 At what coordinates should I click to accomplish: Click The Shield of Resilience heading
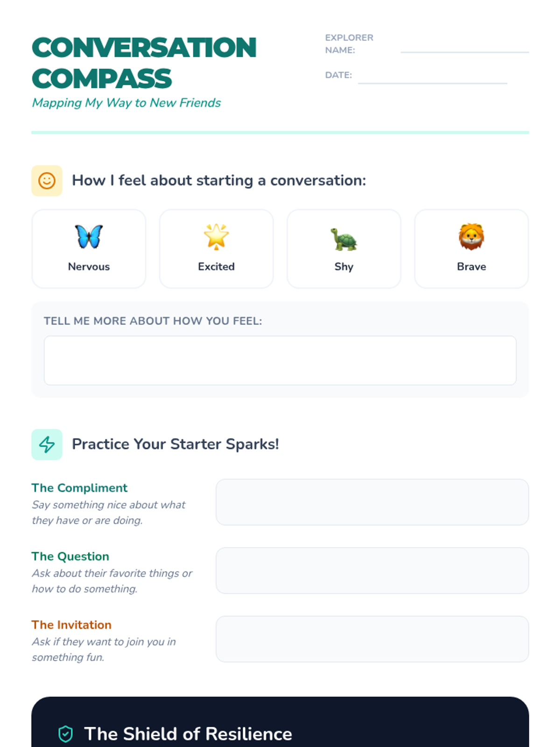(188, 734)
